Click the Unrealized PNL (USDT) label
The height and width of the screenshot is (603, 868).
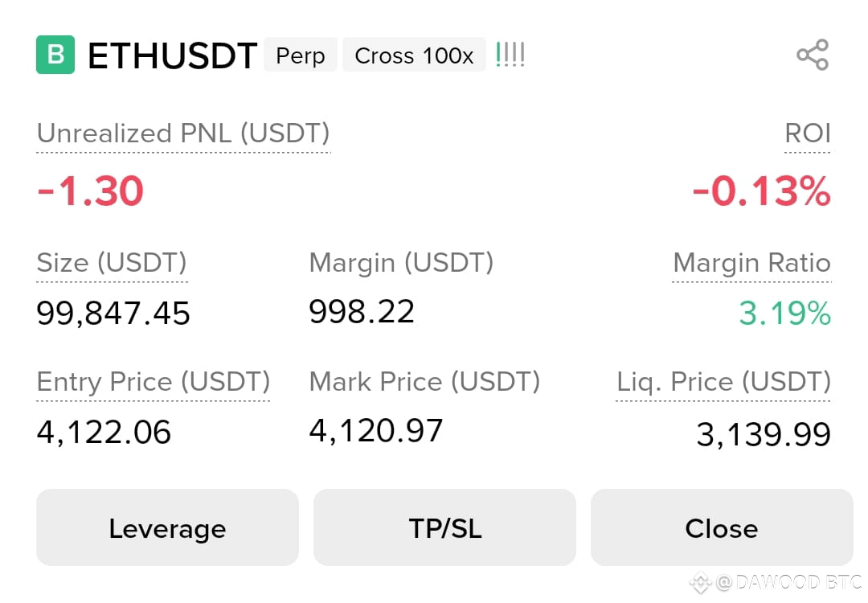(183, 133)
